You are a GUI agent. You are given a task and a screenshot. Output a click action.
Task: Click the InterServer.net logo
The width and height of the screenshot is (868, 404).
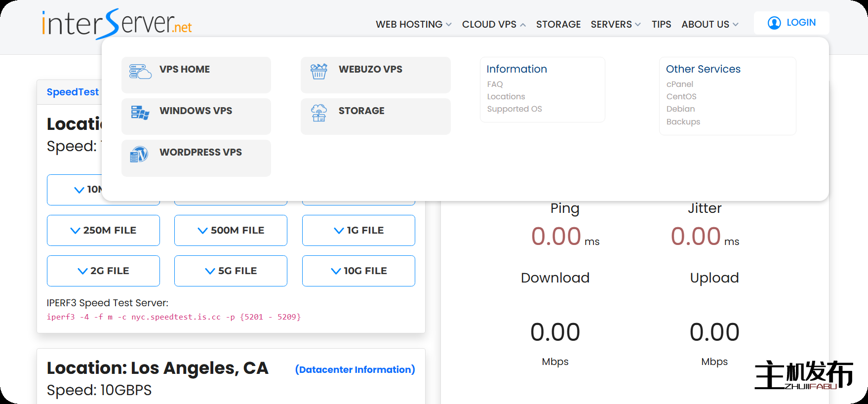117,24
